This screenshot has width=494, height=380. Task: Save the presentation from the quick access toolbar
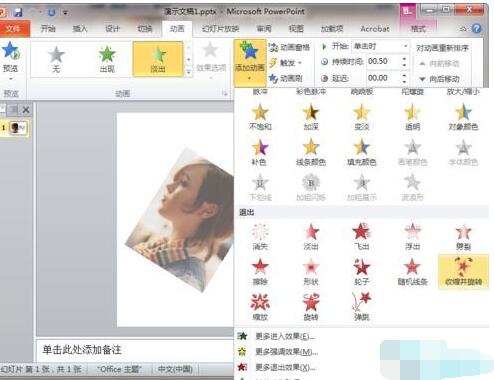coord(18,13)
